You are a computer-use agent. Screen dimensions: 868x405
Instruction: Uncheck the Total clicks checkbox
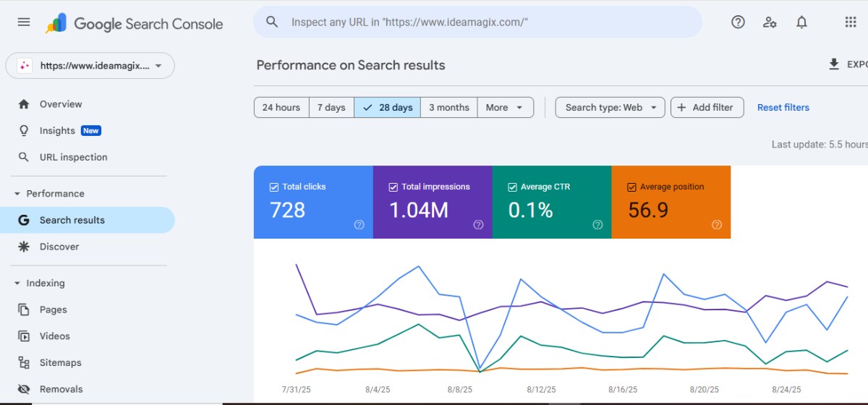[x=274, y=187]
